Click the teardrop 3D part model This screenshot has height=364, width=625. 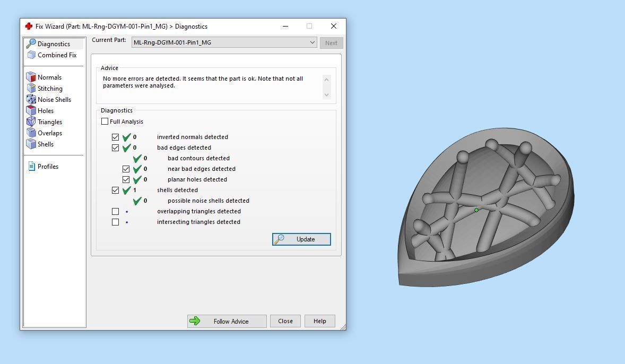[486, 207]
